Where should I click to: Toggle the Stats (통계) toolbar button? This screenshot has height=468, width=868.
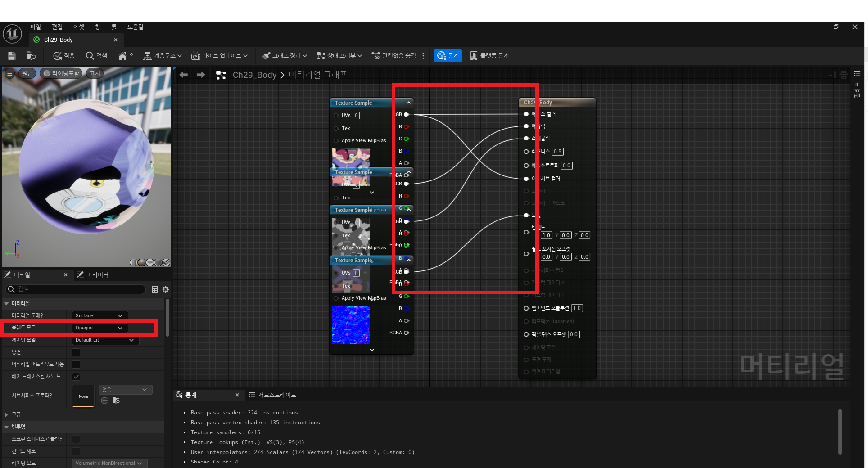448,56
